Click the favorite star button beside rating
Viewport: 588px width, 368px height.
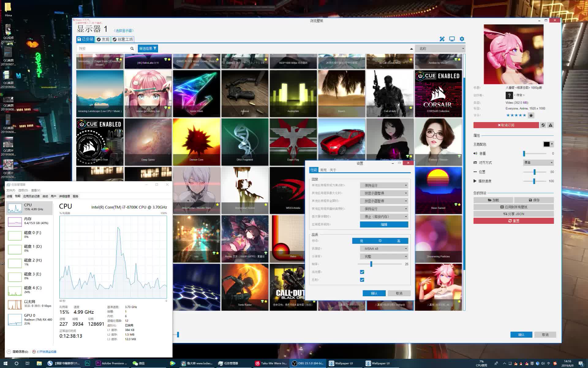coord(531,115)
